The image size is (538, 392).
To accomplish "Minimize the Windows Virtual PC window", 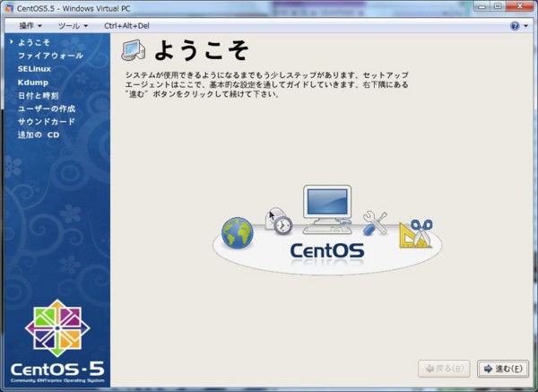I will [x=482, y=6].
